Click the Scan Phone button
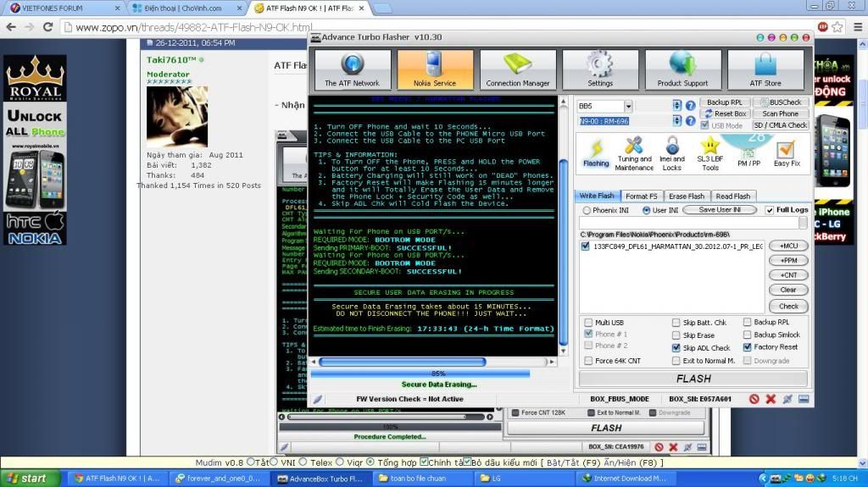The width and height of the screenshot is (868, 487). pyautogui.click(x=781, y=114)
